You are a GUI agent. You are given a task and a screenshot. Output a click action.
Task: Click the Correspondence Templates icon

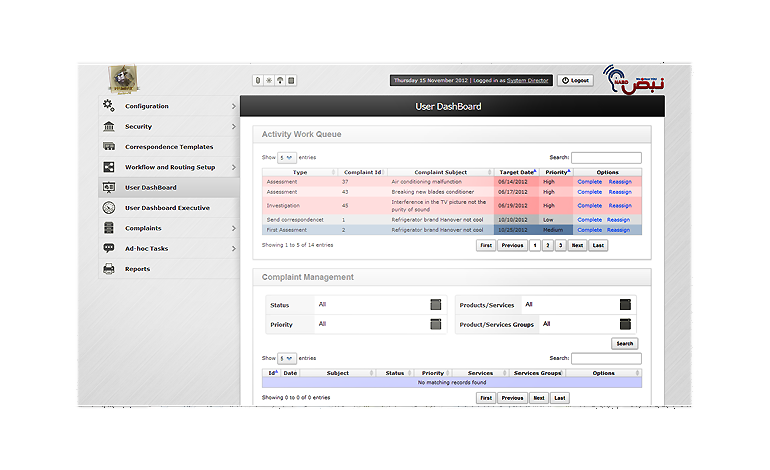point(109,147)
